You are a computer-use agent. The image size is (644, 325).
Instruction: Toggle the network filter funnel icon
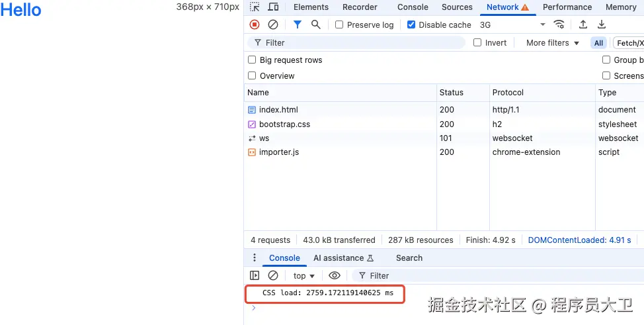point(298,24)
